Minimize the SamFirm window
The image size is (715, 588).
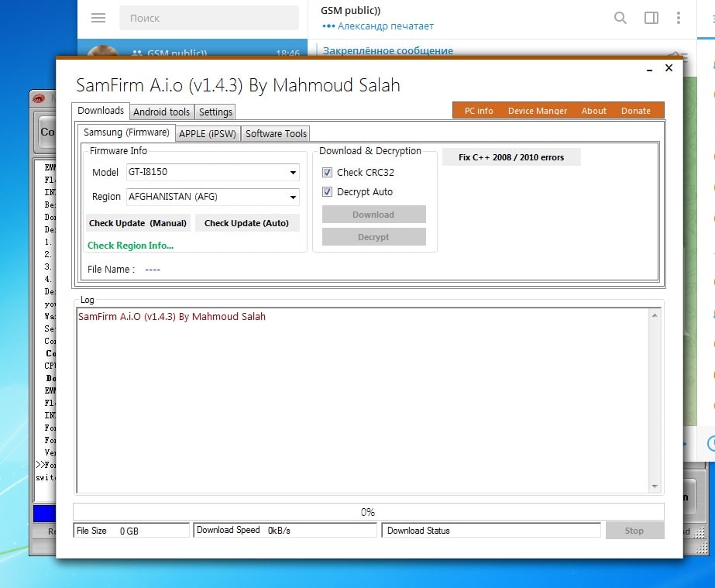[x=649, y=69]
